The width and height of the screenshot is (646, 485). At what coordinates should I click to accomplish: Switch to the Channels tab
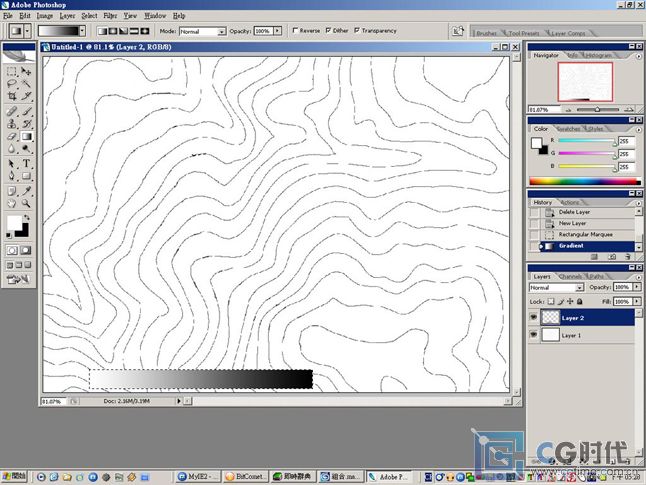[571, 276]
